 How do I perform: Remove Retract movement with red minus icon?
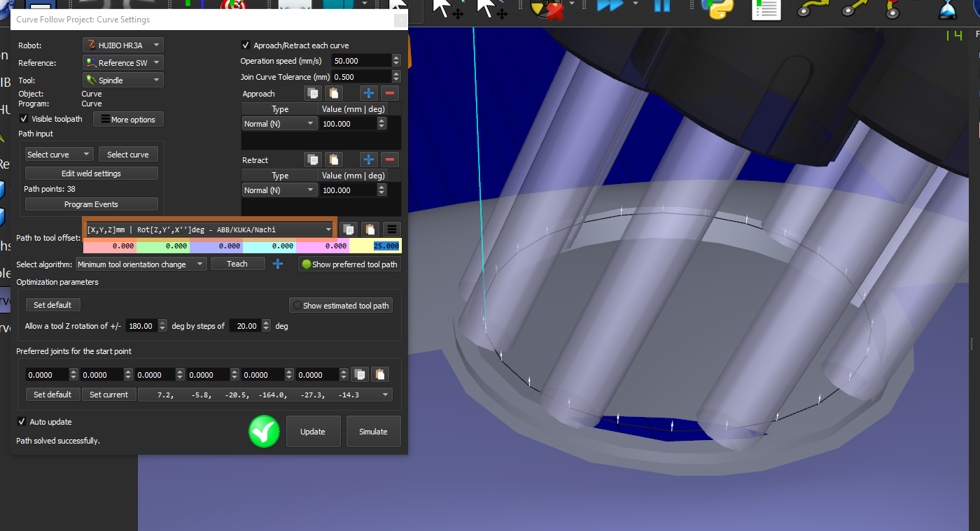pyautogui.click(x=390, y=160)
